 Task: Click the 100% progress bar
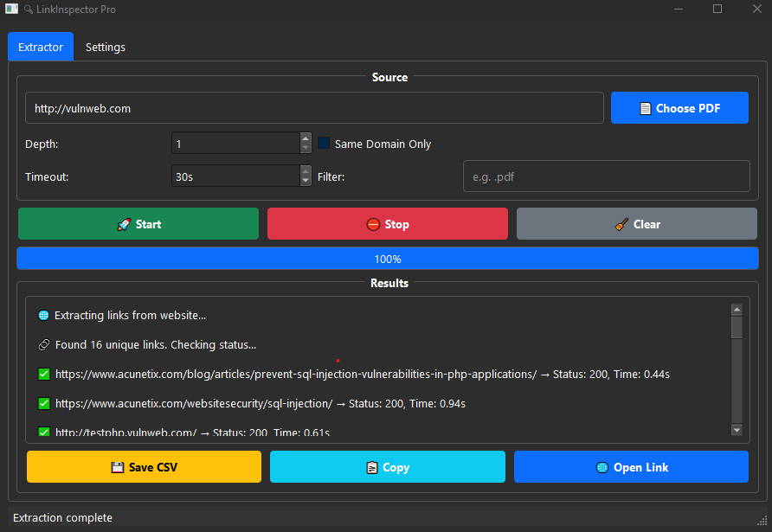pyautogui.click(x=388, y=259)
